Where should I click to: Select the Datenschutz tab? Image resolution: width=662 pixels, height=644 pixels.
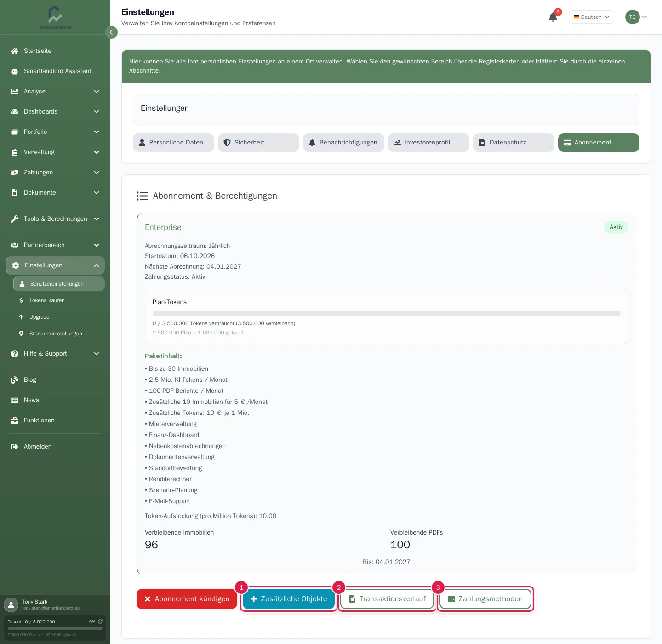coord(514,143)
